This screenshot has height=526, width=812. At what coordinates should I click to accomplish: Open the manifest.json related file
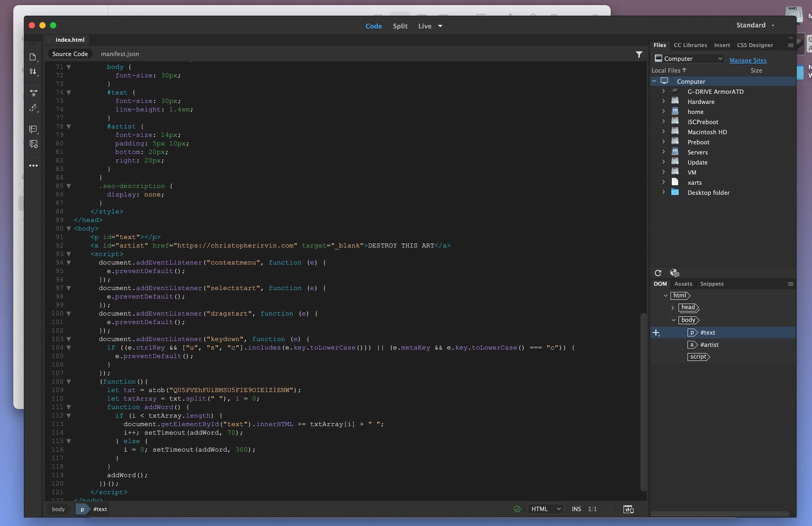(x=120, y=54)
